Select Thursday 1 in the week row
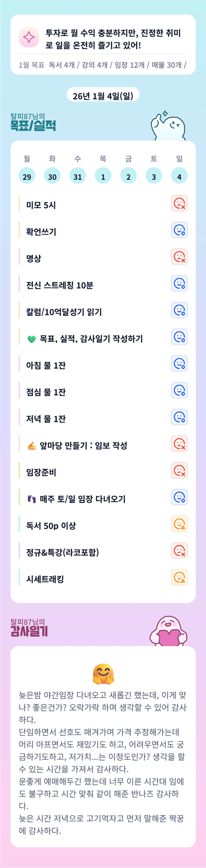This screenshot has height=868, width=206. point(103,176)
